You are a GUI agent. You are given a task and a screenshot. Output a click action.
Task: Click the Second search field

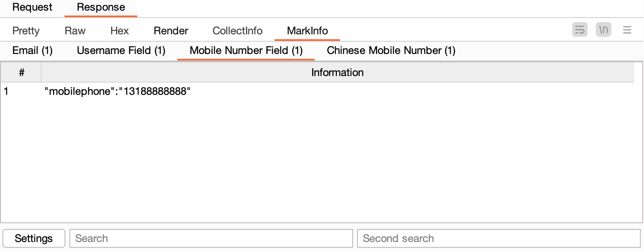click(499, 238)
